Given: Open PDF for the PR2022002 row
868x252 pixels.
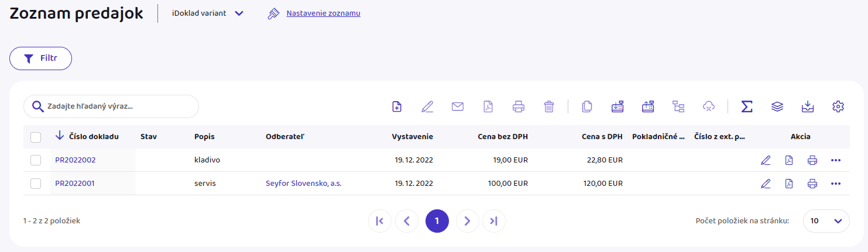Looking at the screenshot, I should (x=788, y=160).
